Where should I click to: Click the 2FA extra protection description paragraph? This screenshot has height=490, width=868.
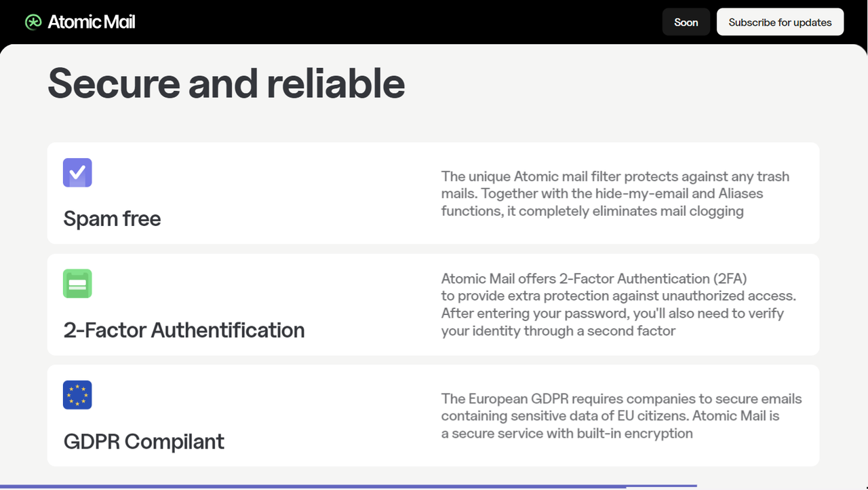point(618,305)
